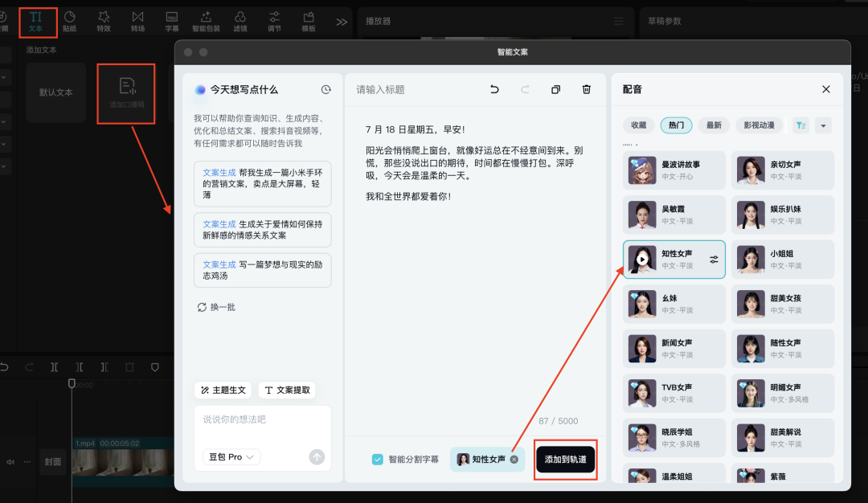Image resolution: width=868 pixels, height=503 pixels.
Task: Click the voice filter icon in the 配音 panel
Action: point(800,125)
